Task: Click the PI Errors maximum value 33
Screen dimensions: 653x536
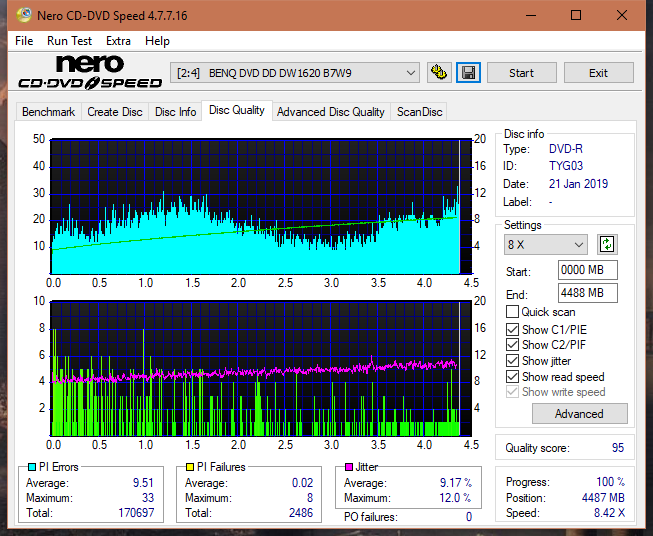Action: click(x=148, y=497)
